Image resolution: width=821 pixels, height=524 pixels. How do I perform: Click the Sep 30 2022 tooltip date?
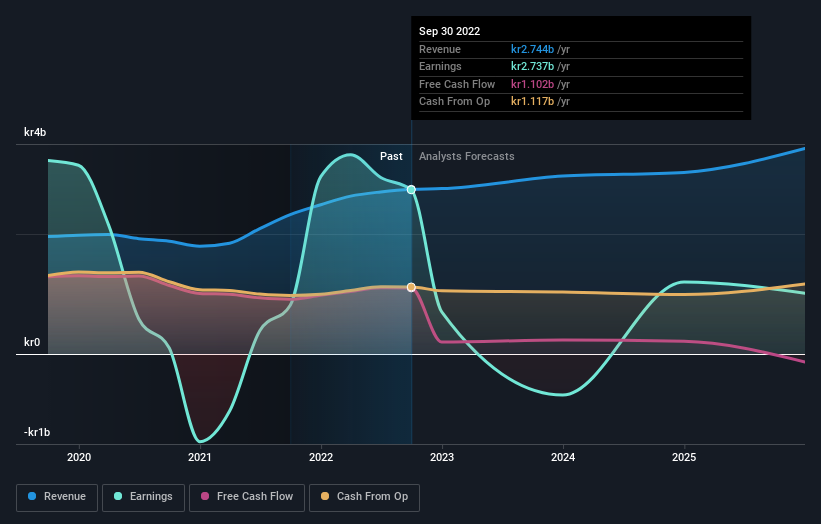click(x=449, y=31)
